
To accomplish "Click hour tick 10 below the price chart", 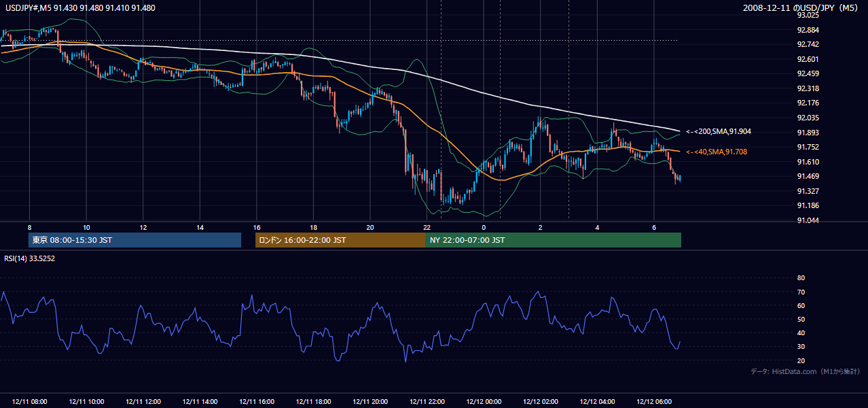I will point(86,226).
